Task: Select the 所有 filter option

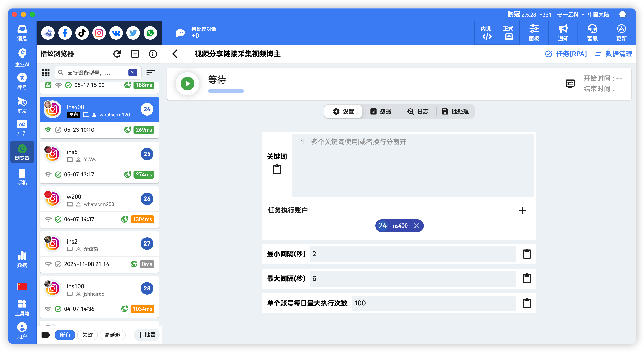Action: click(x=65, y=335)
